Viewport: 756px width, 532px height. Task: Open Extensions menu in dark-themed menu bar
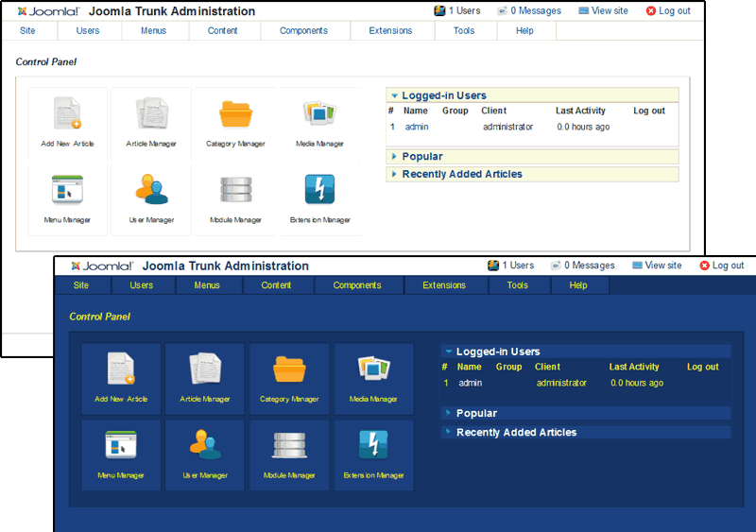pos(444,285)
